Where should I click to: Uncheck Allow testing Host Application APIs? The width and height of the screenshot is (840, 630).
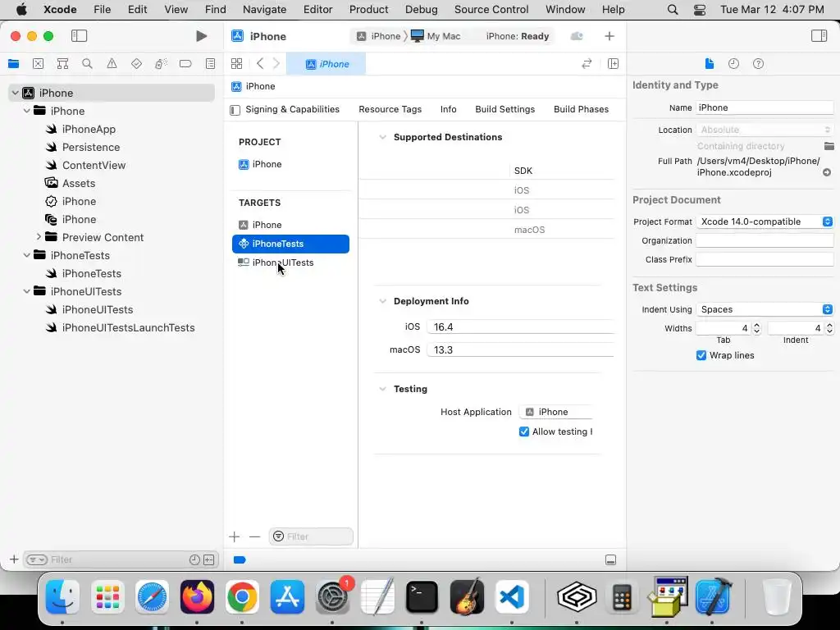(x=524, y=431)
